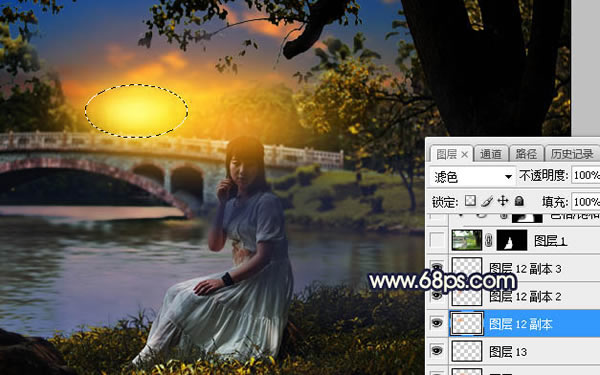Hide the 图层 13 layer
600x375 pixels.
pyautogui.click(x=437, y=351)
